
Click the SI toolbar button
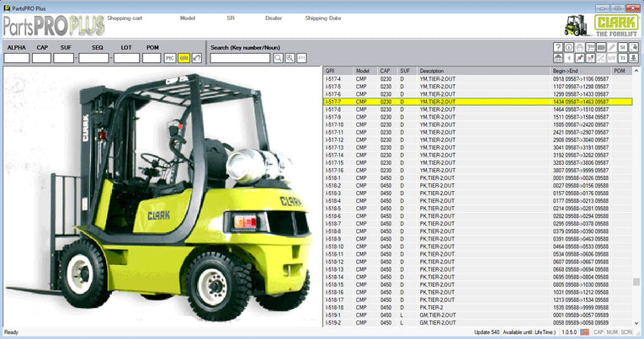pos(623,47)
